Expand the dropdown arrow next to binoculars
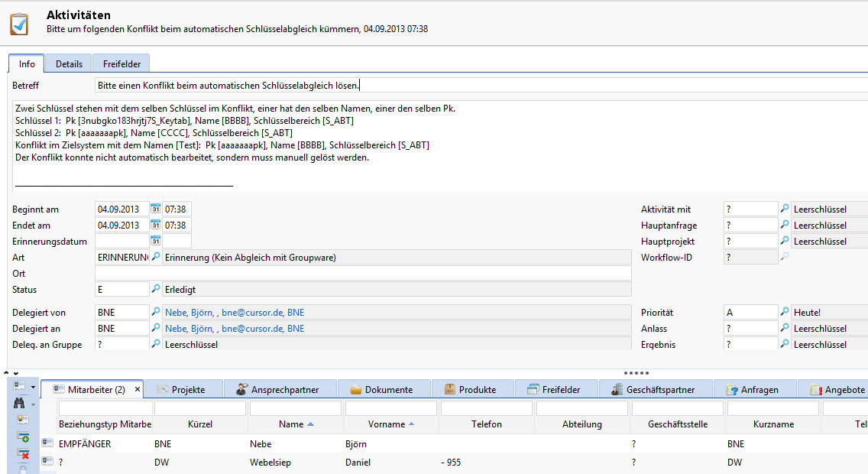 coord(33,404)
